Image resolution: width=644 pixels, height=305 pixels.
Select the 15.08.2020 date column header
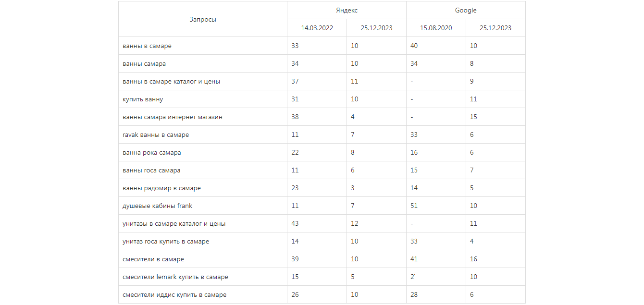click(x=436, y=28)
